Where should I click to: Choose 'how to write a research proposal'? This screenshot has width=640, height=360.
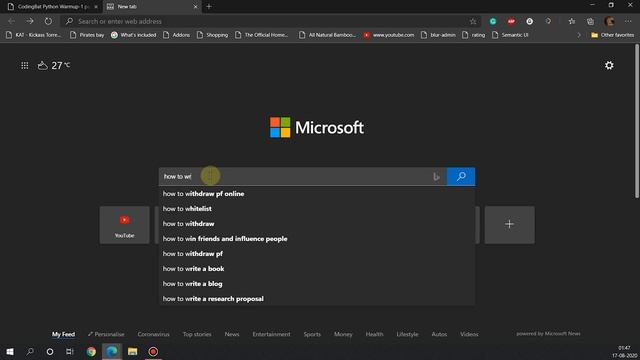click(317, 299)
